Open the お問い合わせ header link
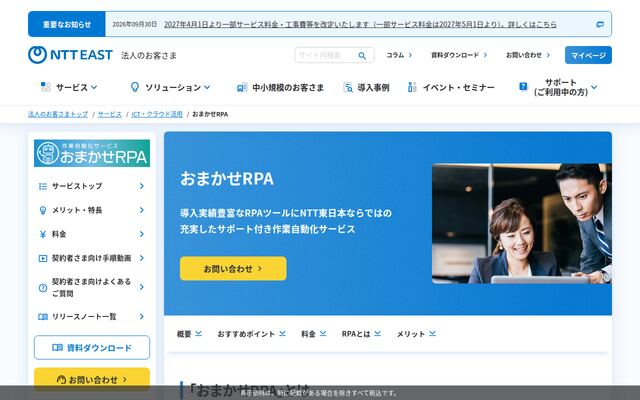This screenshot has height=400, width=640. tap(528, 55)
